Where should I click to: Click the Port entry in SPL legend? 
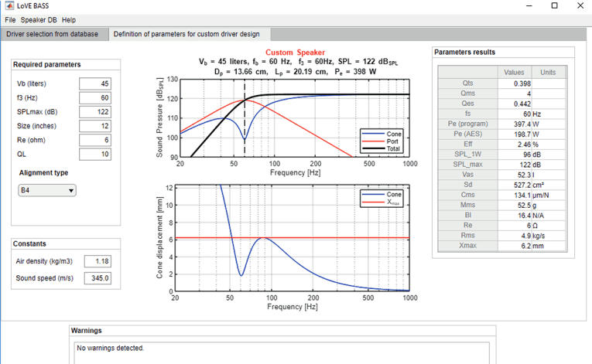coord(380,141)
